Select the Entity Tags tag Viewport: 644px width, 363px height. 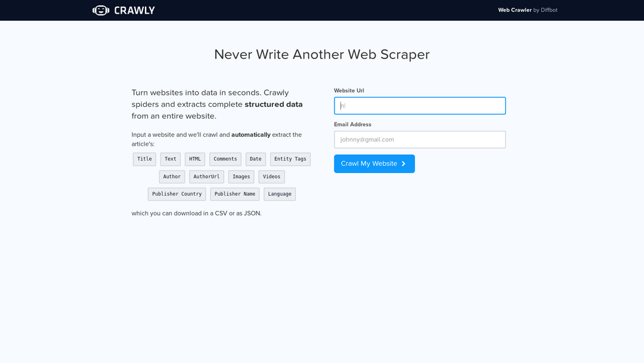[x=290, y=159]
